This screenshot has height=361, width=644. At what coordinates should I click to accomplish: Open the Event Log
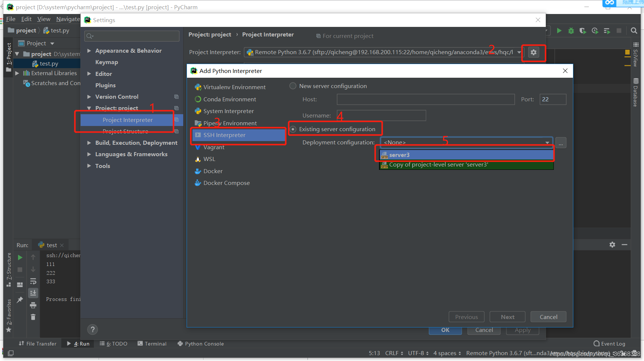[x=609, y=344]
